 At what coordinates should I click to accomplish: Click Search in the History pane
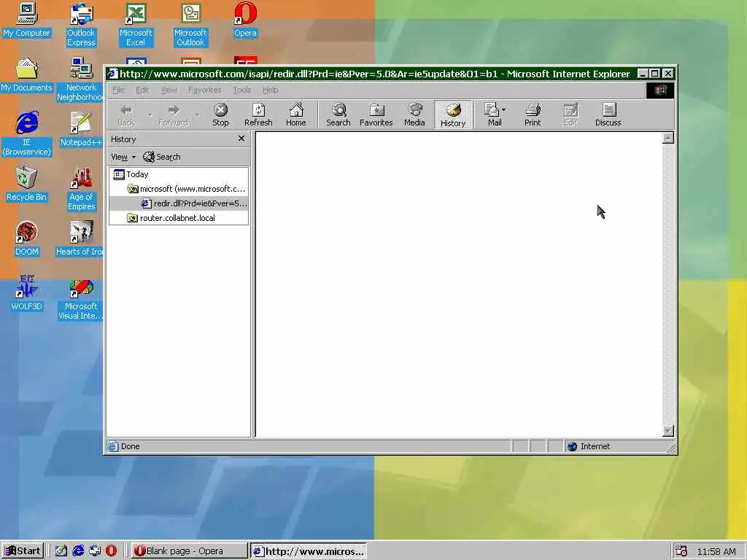point(161,157)
